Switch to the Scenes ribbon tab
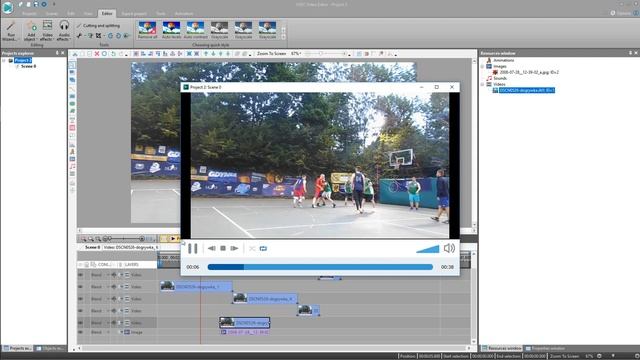This screenshot has width=640, height=360. pyautogui.click(x=51, y=13)
